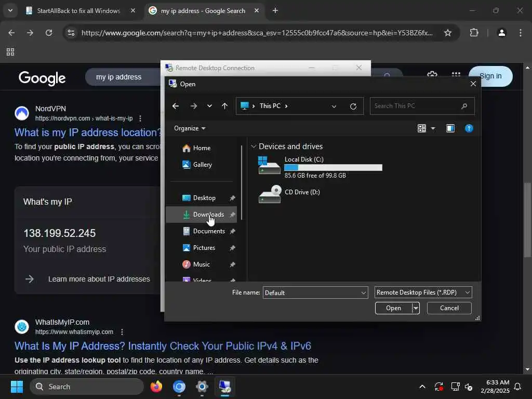Open the WhatIsMyIP.com result title link
Screen dimensions: 532x399
(163, 346)
